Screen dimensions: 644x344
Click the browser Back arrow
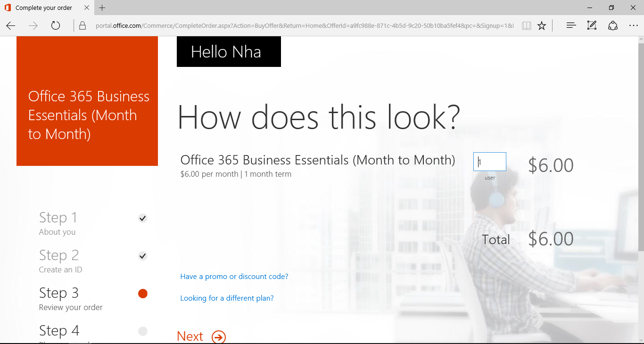coord(11,26)
